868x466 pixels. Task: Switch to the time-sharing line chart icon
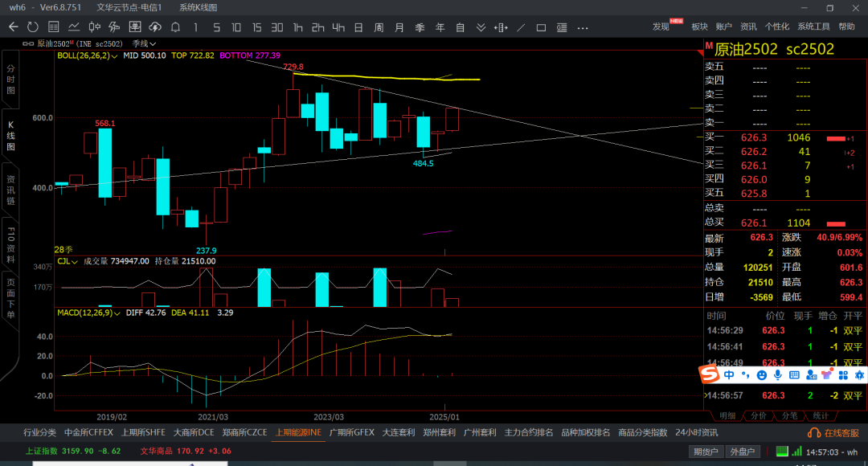(x=74, y=27)
